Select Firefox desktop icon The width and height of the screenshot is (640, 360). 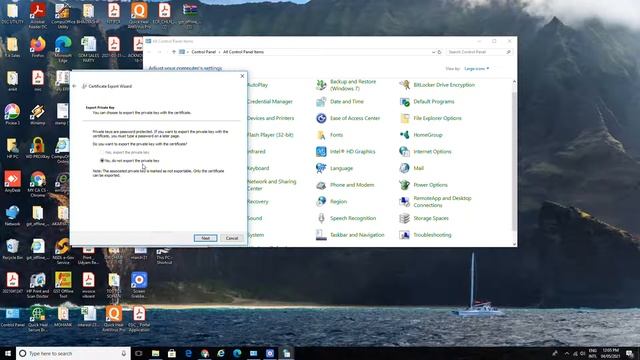tap(38, 47)
